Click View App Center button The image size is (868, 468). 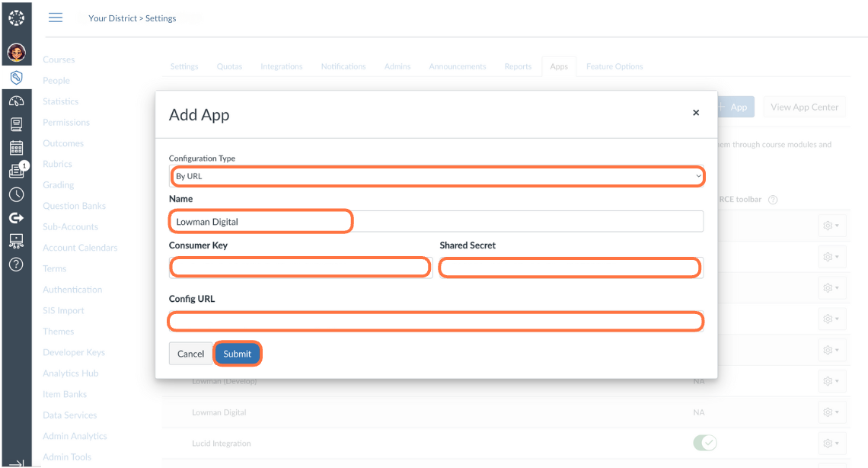(x=804, y=107)
